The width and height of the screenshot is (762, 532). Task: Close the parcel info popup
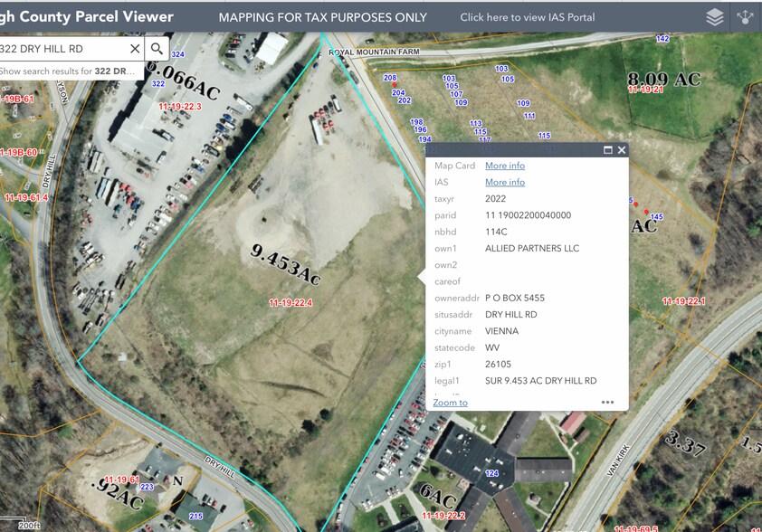coord(622,150)
